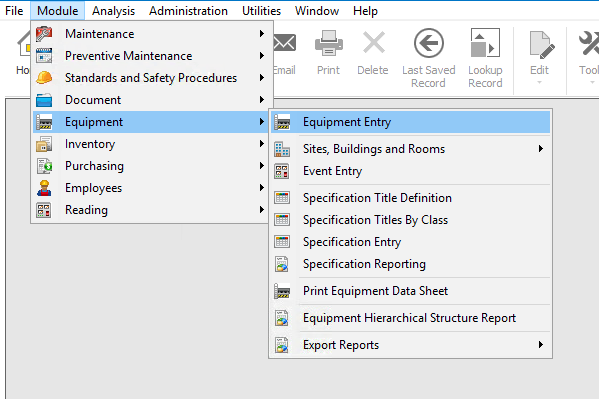The width and height of the screenshot is (599, 399).
Task: Click the Specification Title Definition icon
Action: point(282,198)
